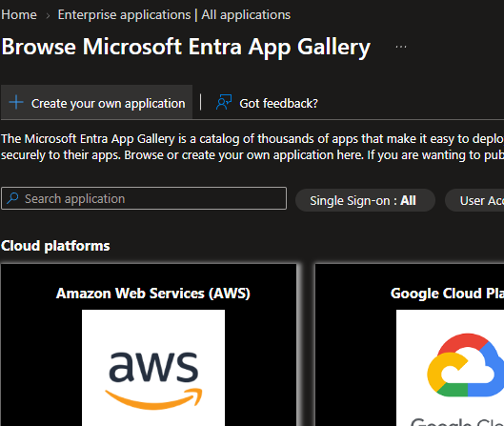Open Enterprise applications | All applications breadcrumb
Screen dimensions: 504x426
(174, 15)
